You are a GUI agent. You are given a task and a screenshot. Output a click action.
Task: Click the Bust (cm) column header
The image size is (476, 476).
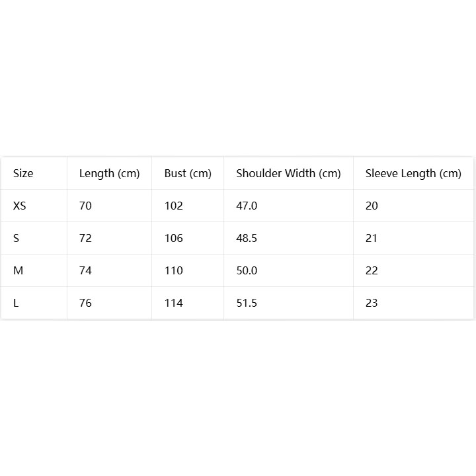point(188,174)
